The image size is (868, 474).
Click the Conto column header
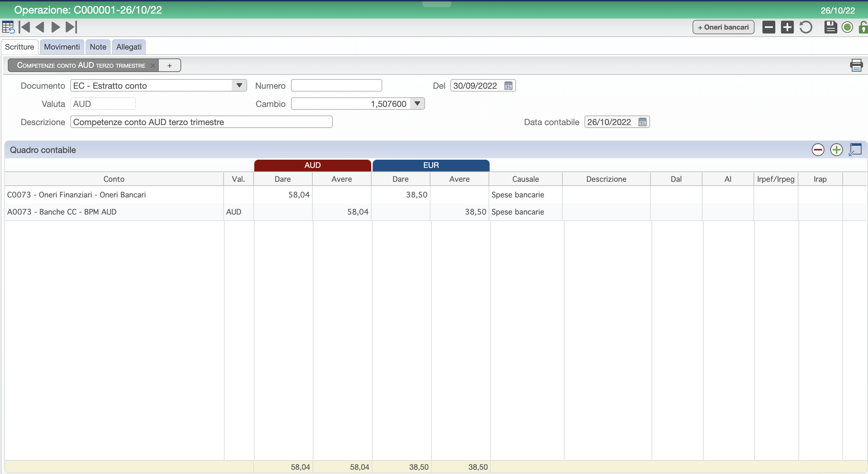click(x=114, y=179)
